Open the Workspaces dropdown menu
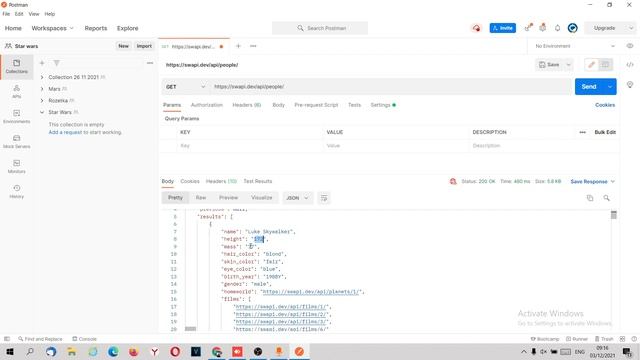The height and width of the screenshot is (360, 640). click(x=52, y=28)
